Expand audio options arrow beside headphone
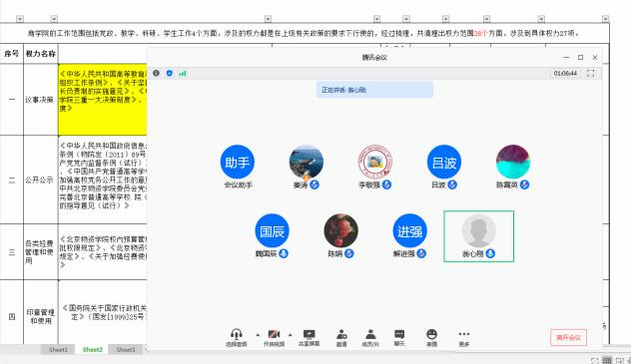The image size is (631, 364). coord(258,334)
